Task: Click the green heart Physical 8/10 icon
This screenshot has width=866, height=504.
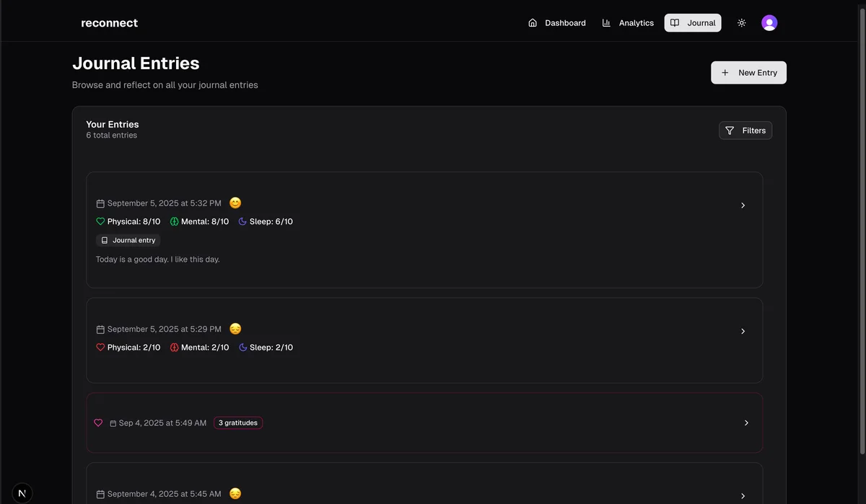Action: 100,222
